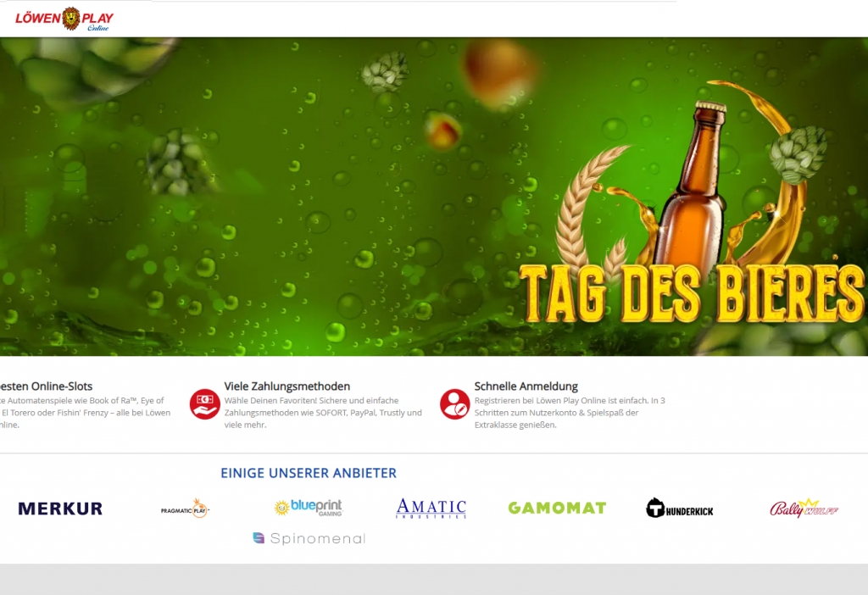Click the Spinomenal provider logo

(x=309, y=537)
